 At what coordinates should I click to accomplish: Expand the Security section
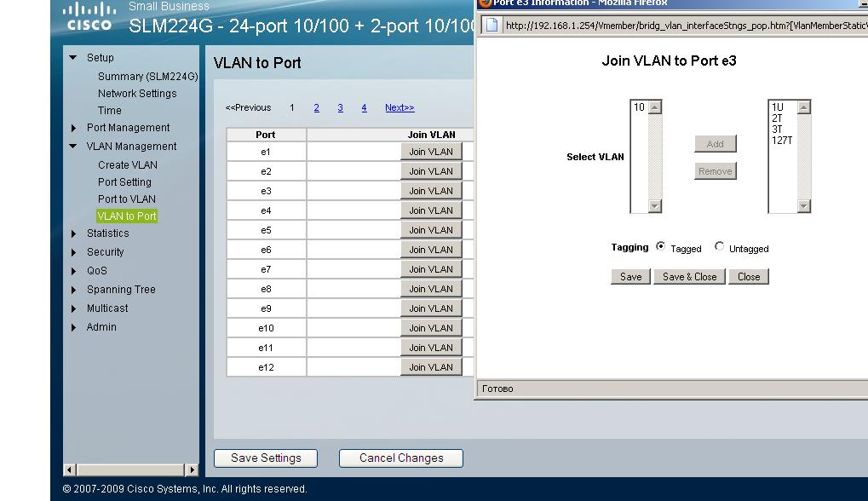(73, 252)
